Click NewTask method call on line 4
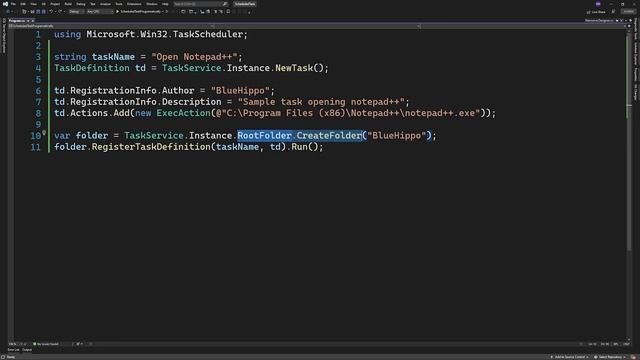 tap(294, 68)
